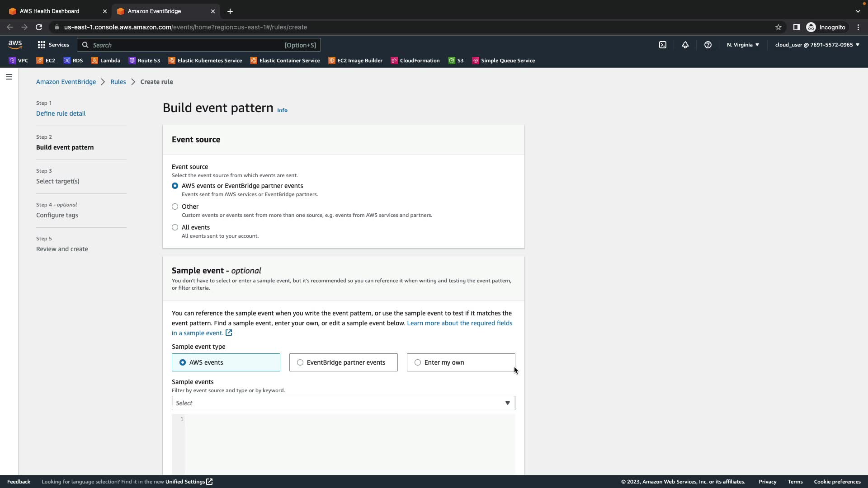Open the CloudShell icon in header
Screen dimensions: 868x488
pos(663,45)
